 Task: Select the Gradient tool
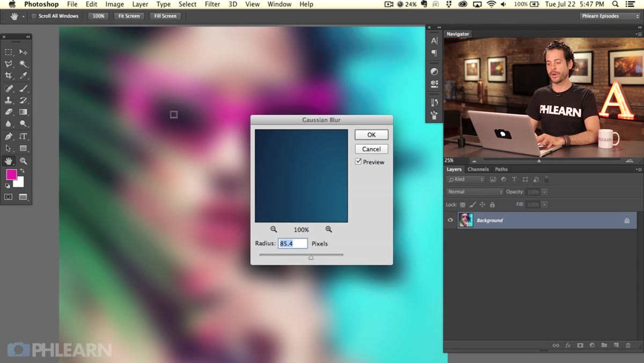(23, 112)
